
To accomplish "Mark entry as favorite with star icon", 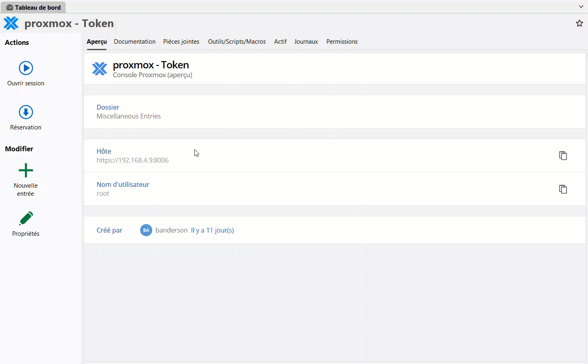I will [579, 23].
